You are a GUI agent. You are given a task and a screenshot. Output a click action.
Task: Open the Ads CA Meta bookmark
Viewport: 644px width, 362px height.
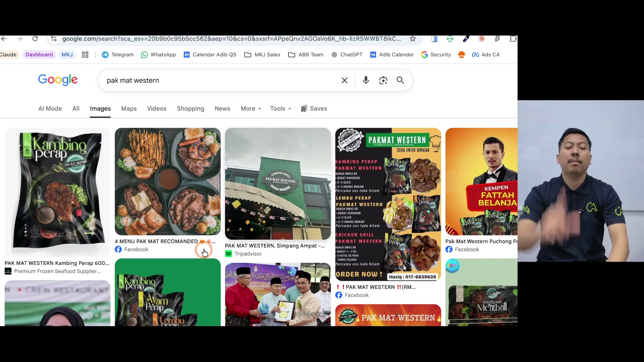tap(486, 55)
